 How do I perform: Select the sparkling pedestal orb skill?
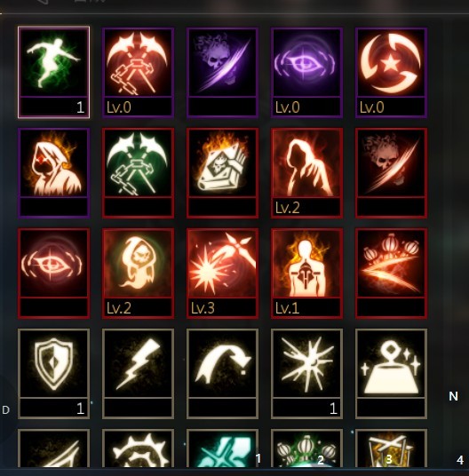pyautogui.click(x=392, y=373)
